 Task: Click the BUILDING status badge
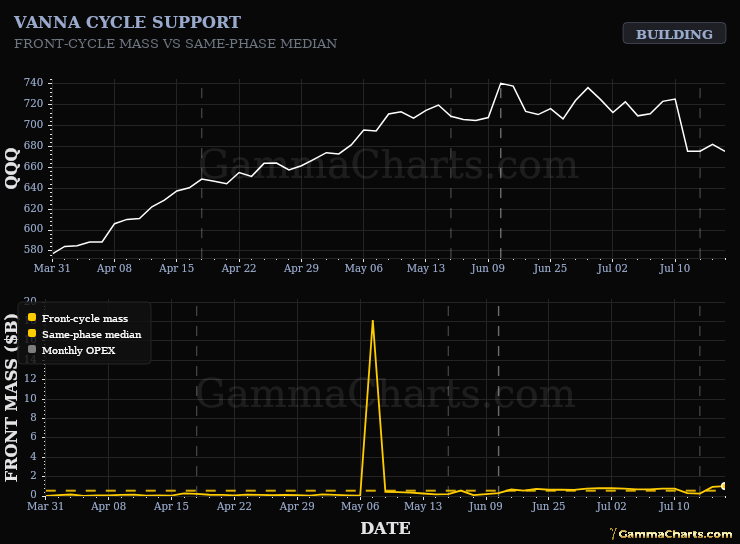pyautogui.click(x=674, y=33)
